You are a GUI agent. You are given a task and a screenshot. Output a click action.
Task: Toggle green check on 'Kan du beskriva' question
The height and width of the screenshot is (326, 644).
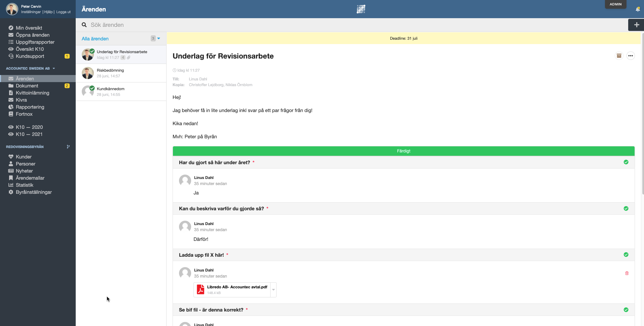[626, 209]
